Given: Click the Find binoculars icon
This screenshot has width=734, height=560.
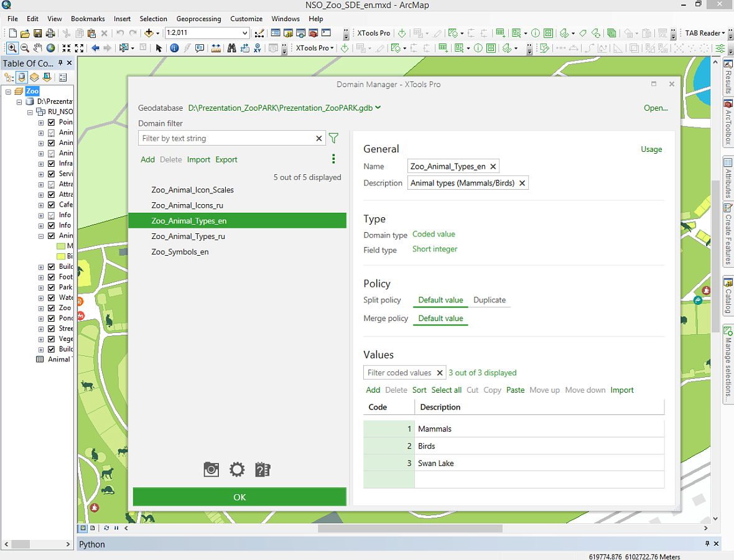Looking at the screenshot, I should (x=232, y=48).
